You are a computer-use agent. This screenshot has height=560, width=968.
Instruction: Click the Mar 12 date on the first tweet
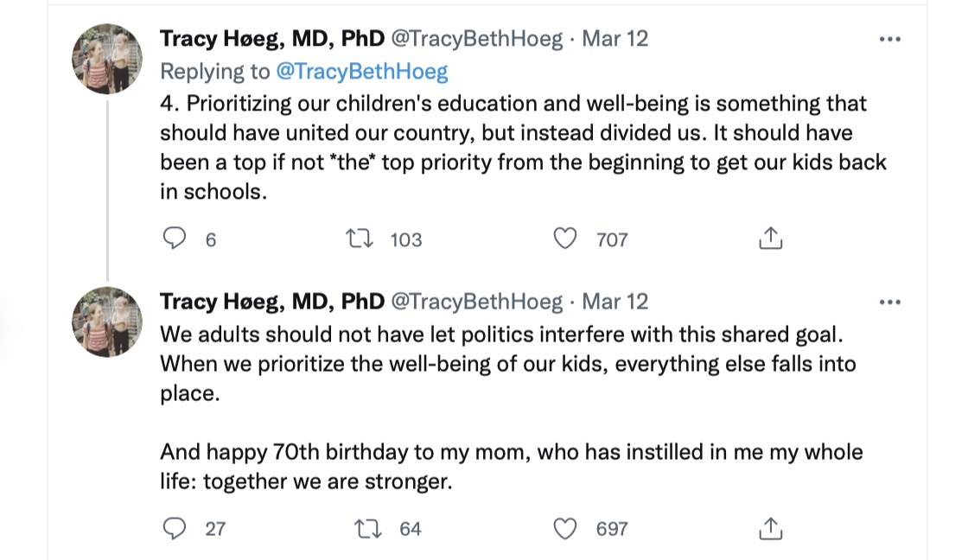(x=615, y=39)
